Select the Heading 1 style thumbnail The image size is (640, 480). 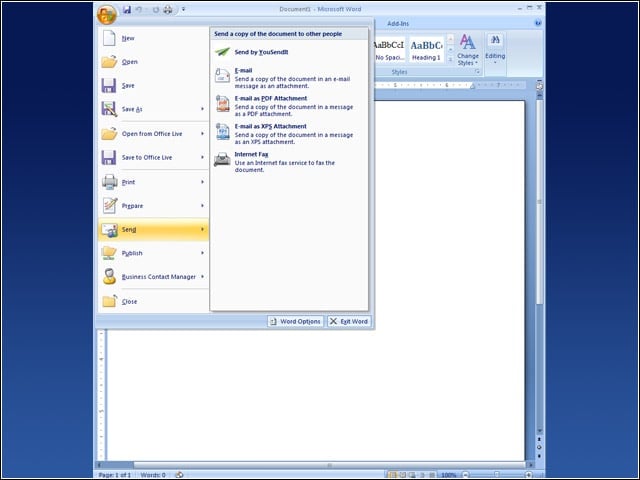point(426,49)
